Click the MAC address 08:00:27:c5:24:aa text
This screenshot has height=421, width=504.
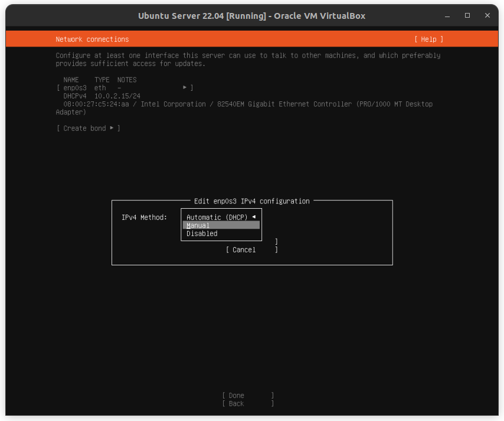click(x=96, y=104)
